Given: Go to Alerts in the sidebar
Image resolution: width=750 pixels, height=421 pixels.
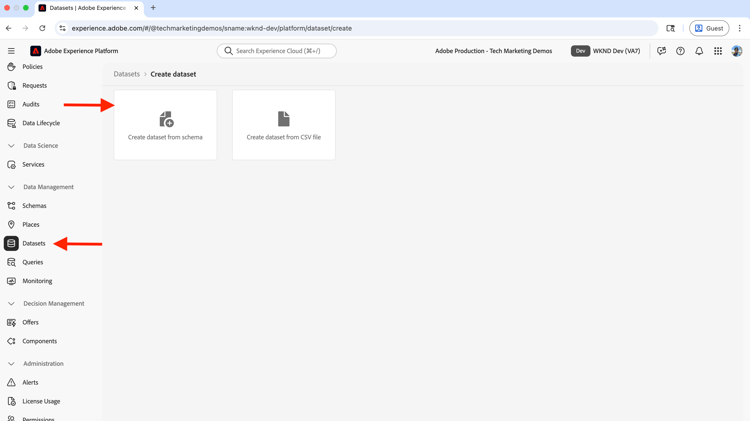Looking at the screenshot, I should point(30,382).
